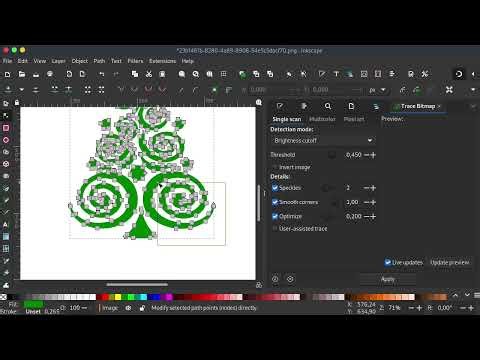Uncheck the Smooth corners checkbox
The image size is (480, 360).
[275, 202]
